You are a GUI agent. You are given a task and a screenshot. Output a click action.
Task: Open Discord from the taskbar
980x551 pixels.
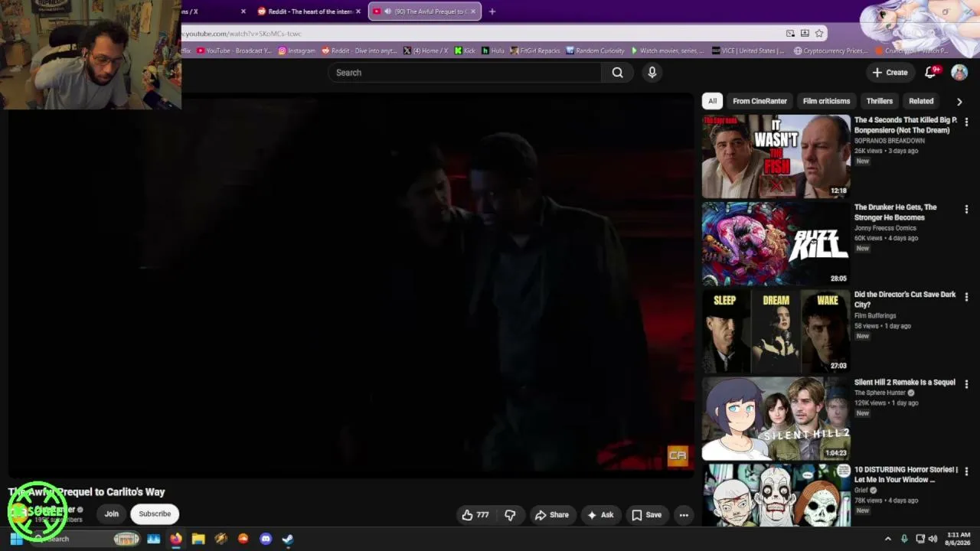pyautogui.click(x=266, y=539)
